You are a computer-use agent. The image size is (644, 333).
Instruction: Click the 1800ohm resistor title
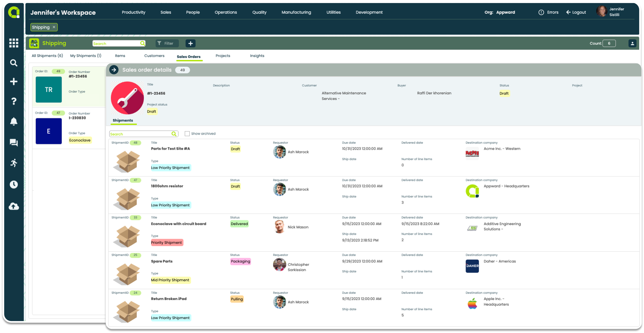click(167, 186)
